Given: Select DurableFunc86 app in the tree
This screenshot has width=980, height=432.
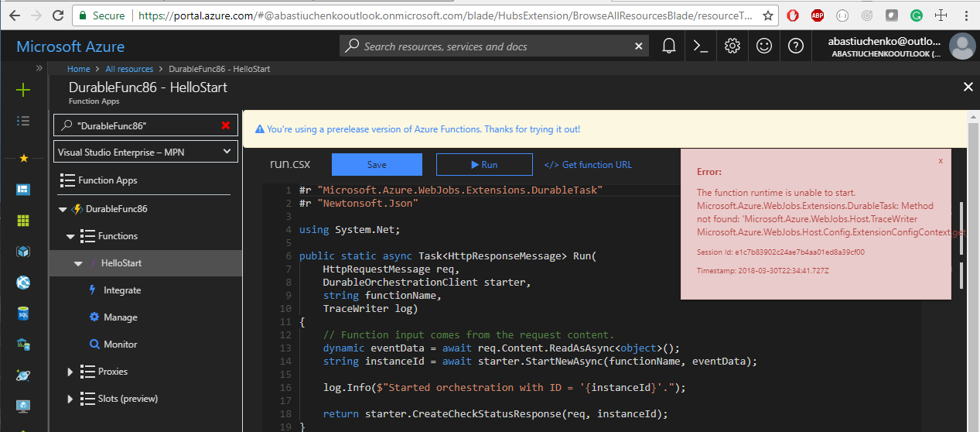Looking at the screenshot, I should tap(116, 209).
